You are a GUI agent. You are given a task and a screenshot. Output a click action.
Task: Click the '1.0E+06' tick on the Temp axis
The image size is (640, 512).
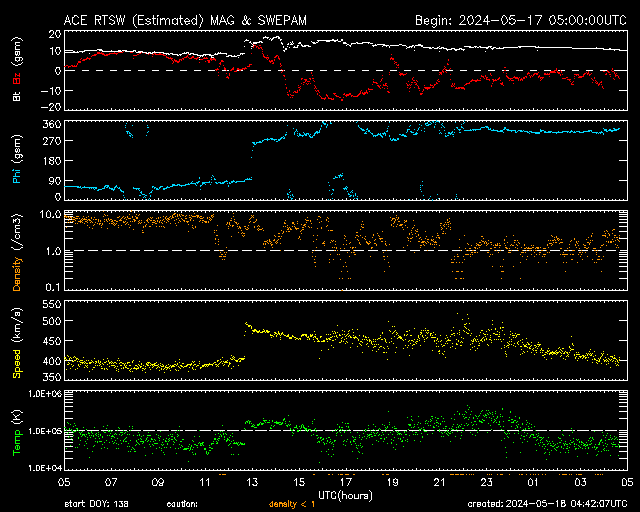pos(45,394)
